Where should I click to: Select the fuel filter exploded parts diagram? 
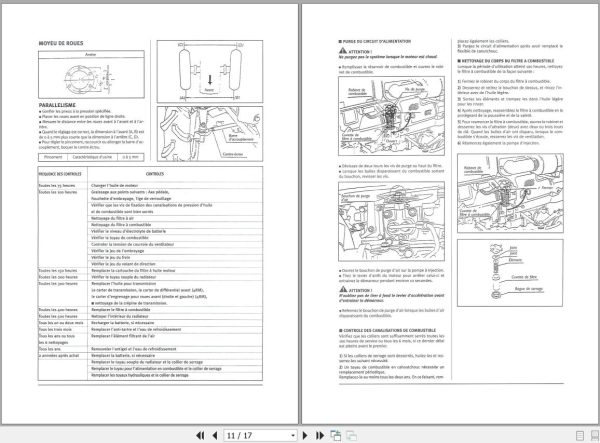point(510,273)
